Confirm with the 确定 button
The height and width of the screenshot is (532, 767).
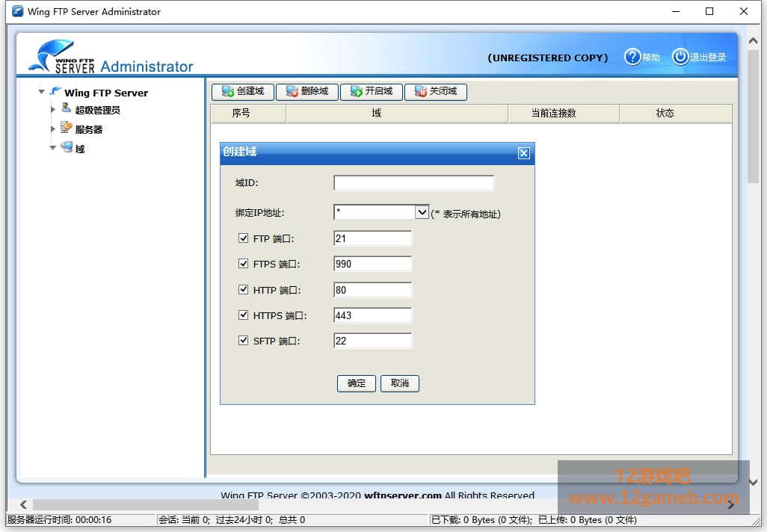tap(356, 383)
